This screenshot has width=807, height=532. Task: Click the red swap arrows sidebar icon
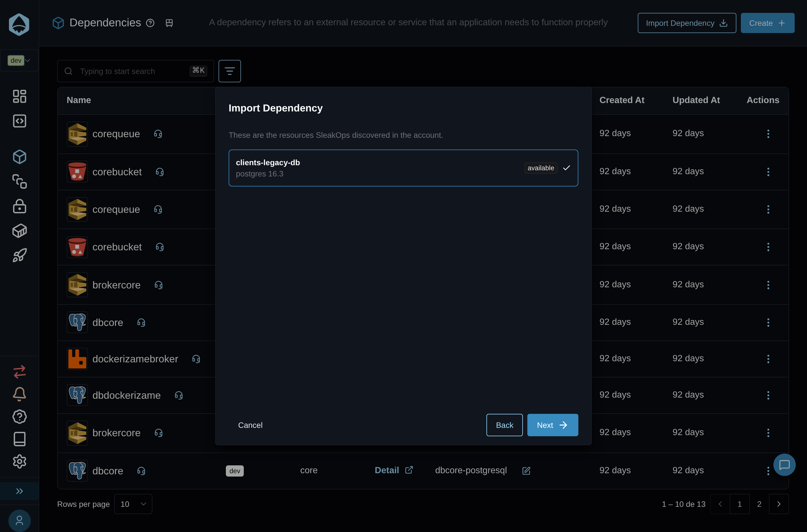(19, 372)
